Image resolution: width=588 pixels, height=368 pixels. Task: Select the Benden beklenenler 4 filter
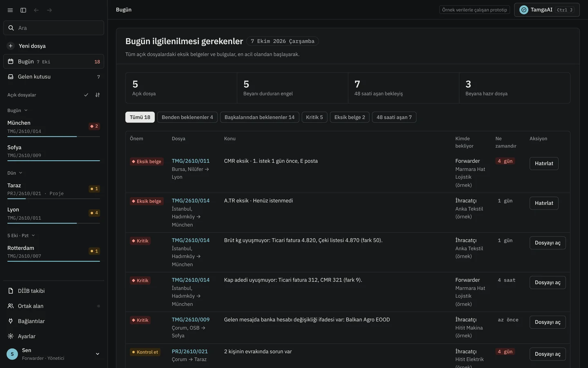pos(187,117)
